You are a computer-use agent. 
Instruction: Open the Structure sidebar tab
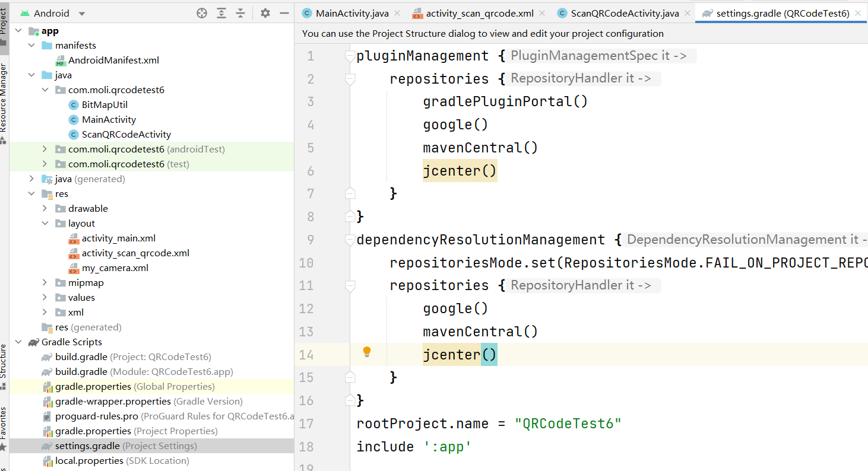click(x=4, y=366)
